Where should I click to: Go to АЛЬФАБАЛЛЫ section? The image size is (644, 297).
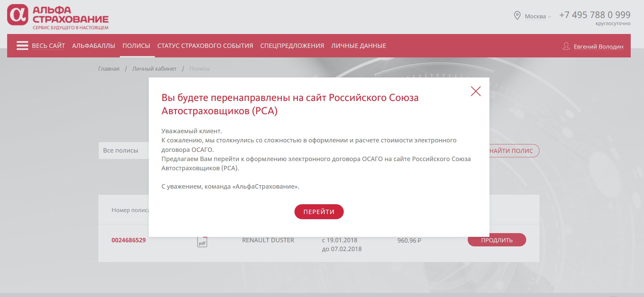click(x=94, y=46)
